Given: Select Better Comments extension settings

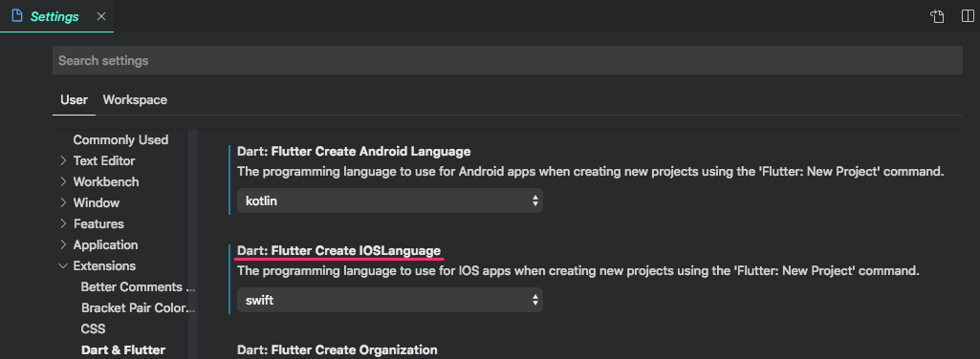Looking at the screenshot, I should [x=138, y=287].
